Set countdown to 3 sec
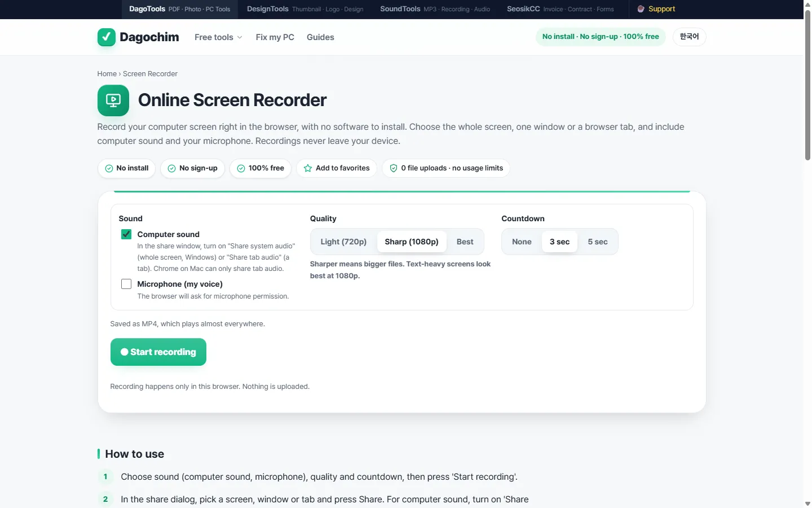This screenshot has width=812, height=508. click(x=559, y=242)
